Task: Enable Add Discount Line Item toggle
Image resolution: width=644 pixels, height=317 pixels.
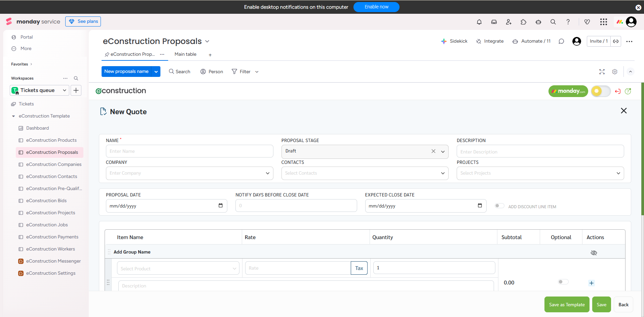Action: tap(499, 206)
